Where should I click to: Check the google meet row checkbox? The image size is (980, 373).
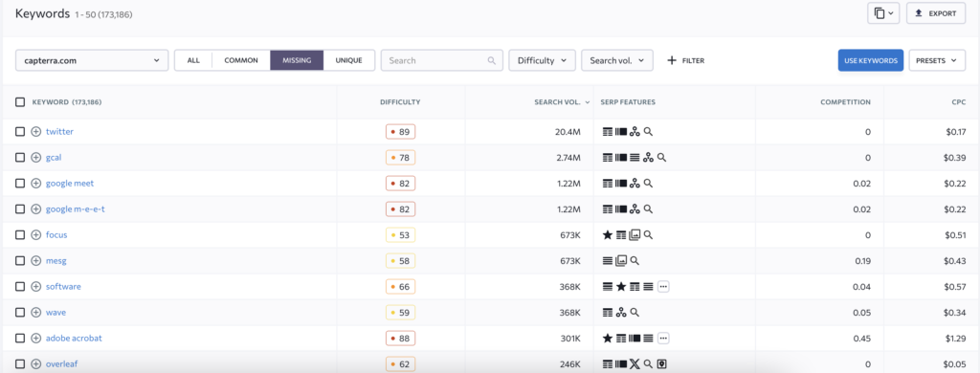coord(20,183)
